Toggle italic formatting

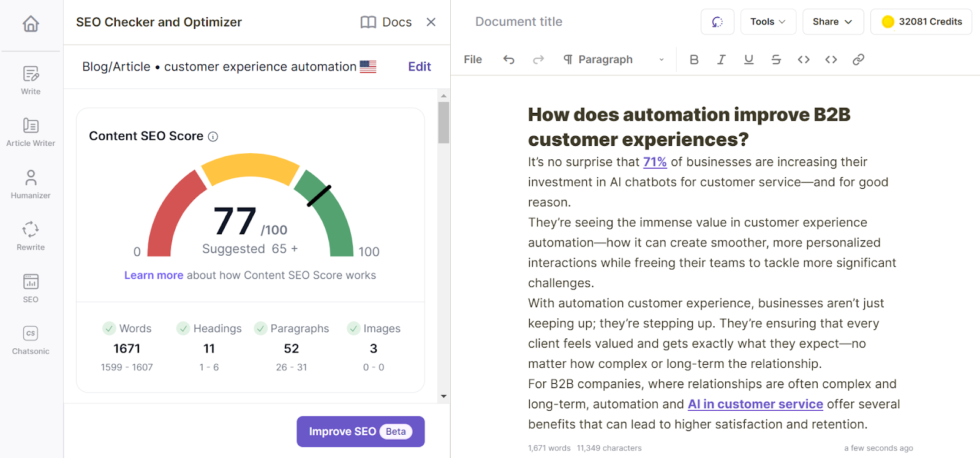tap(721, 59)
